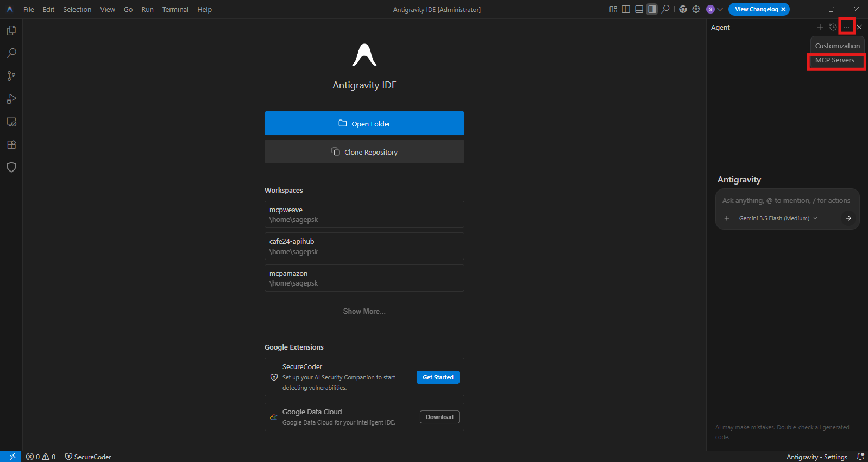
Task: Open the Go menu
Action: click(x=128, y=9)
